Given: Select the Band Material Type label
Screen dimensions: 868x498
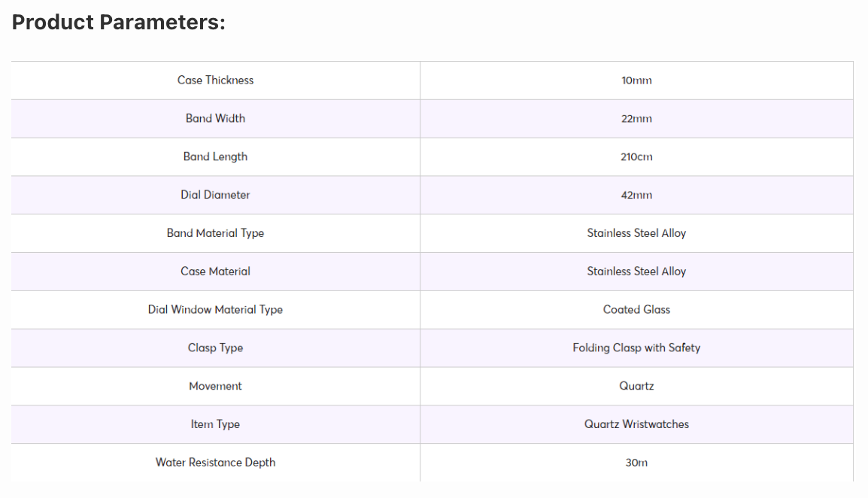Looking at the screenshot, I should tap(215, 233).
